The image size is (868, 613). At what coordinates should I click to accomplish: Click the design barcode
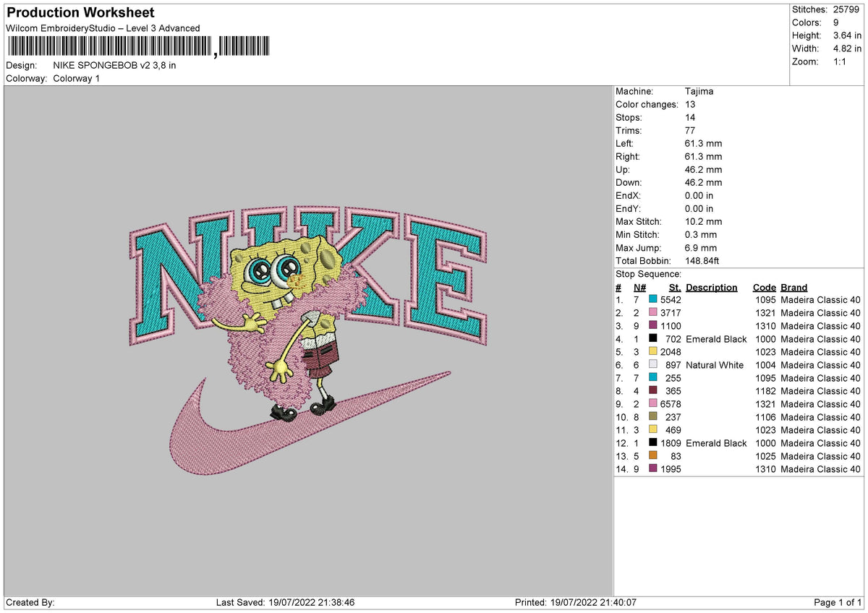109,46
